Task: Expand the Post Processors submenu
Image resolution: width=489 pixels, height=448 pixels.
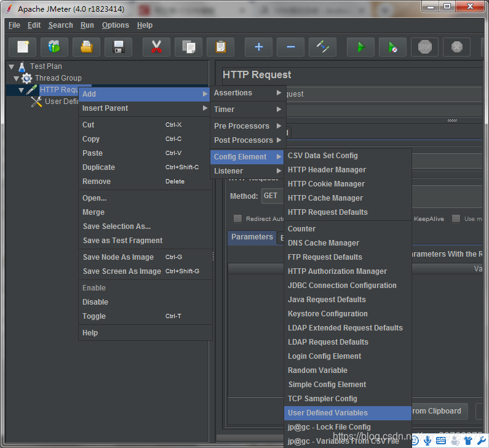Action: pos(248,140)
